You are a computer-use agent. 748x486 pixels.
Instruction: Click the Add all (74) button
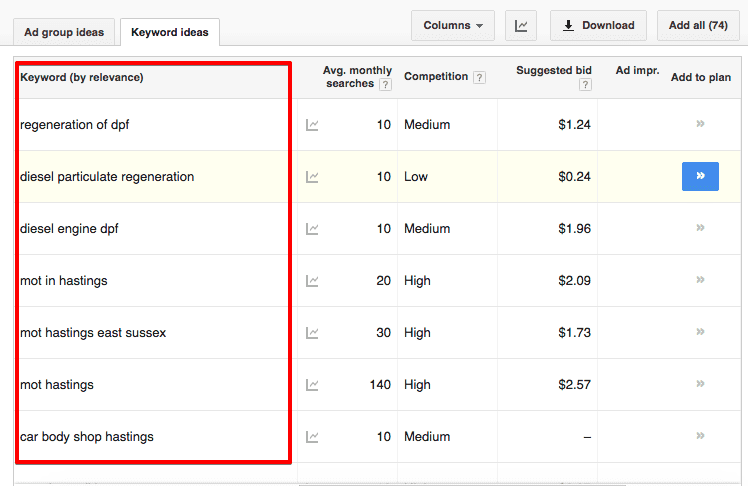[x=698, y=26]
